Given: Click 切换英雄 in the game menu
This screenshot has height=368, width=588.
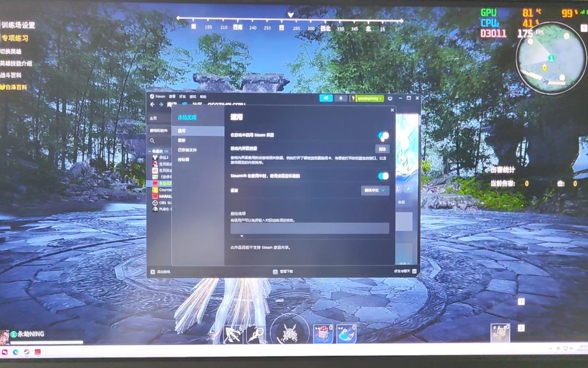Looking at the screenshot, I should pos(11,51).
